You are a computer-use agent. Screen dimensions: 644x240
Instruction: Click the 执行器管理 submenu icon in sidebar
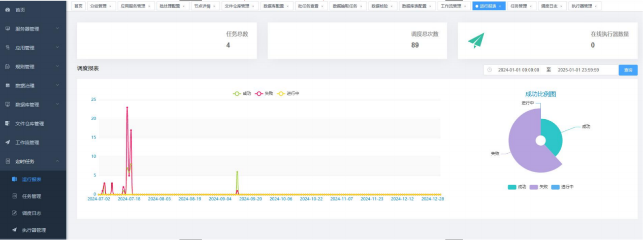coord(14,230)
